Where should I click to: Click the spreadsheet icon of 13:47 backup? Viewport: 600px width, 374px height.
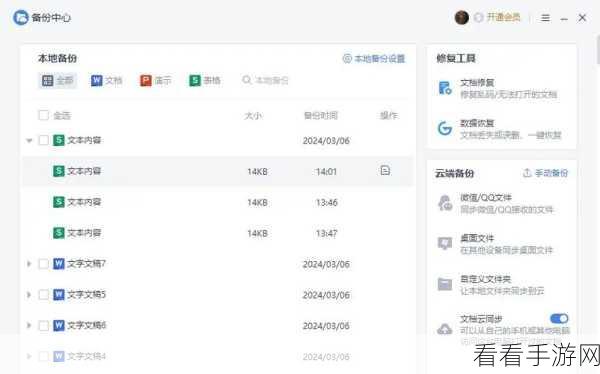pos(59,233)
